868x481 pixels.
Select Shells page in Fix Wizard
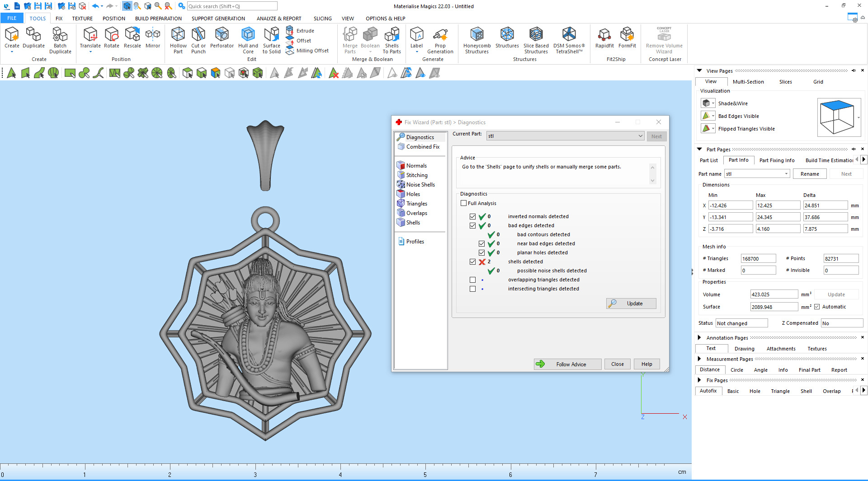click(409, 223)
